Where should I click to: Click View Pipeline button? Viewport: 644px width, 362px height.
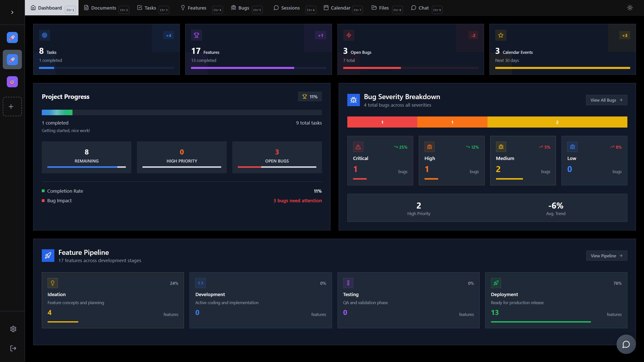click(x=606, y=256)
